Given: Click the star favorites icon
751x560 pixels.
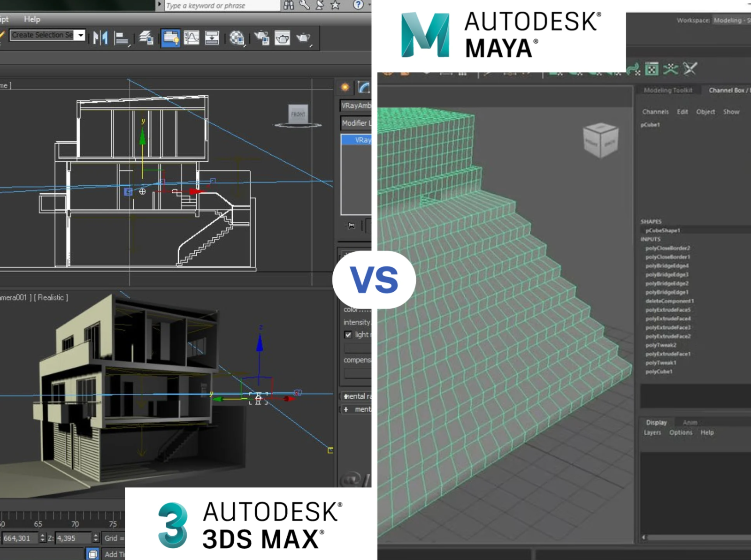Looking at the screenshot, I should point(335,5).
